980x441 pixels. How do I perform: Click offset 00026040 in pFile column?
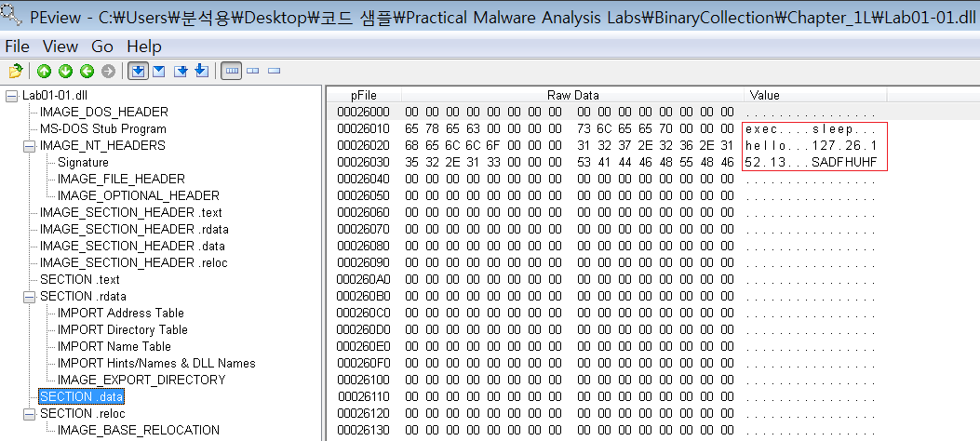click(363, 180)
